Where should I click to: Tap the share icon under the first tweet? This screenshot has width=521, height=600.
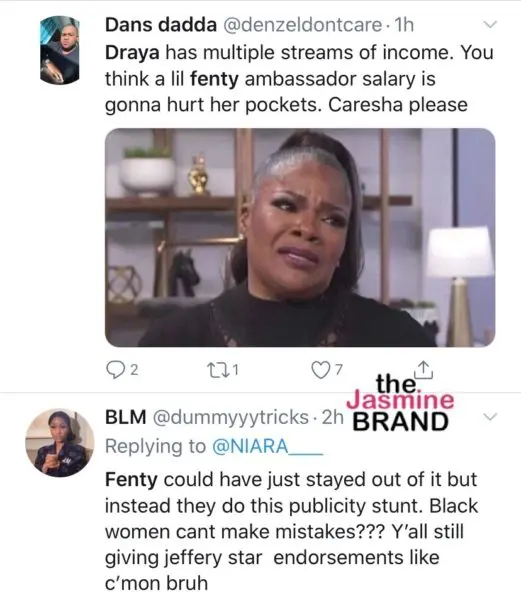423,369
